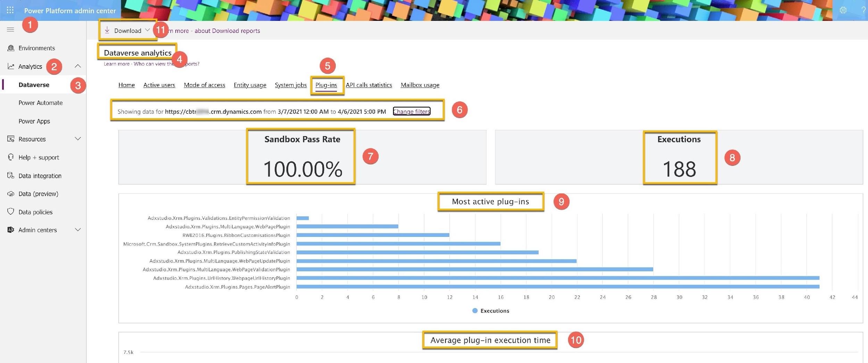Image resolution: width=868 pixels, height=363 pixels.
Task: Click the Environments icon in sidebar
Action: tap(11, 48)
